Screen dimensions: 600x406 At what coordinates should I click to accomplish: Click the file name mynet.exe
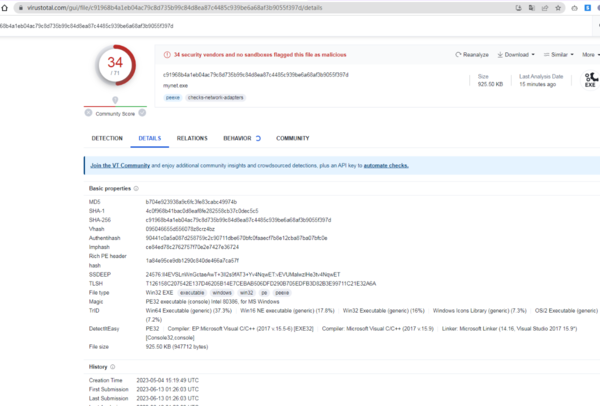[175, 85]
